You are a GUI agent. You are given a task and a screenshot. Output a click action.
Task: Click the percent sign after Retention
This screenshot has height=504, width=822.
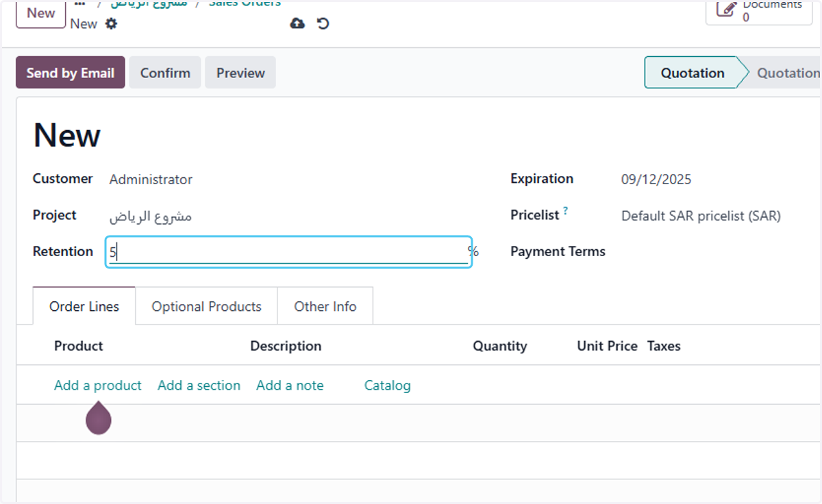point(473,251)
